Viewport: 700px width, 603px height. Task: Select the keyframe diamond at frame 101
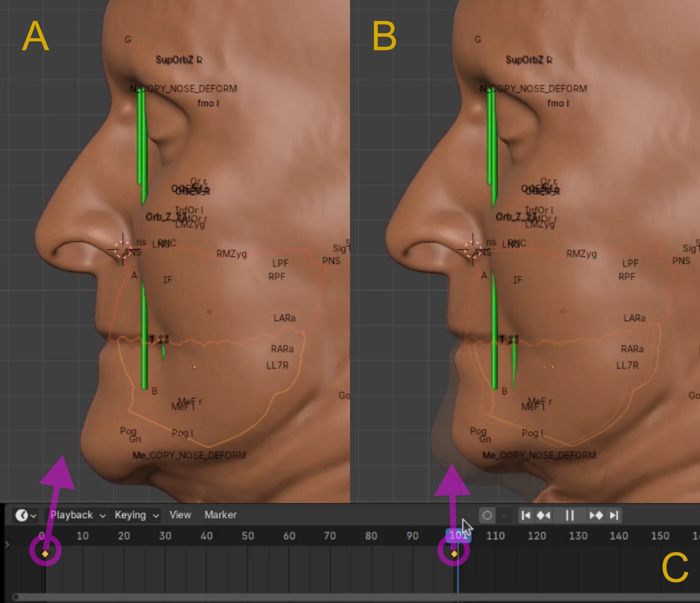coord(454,554)
